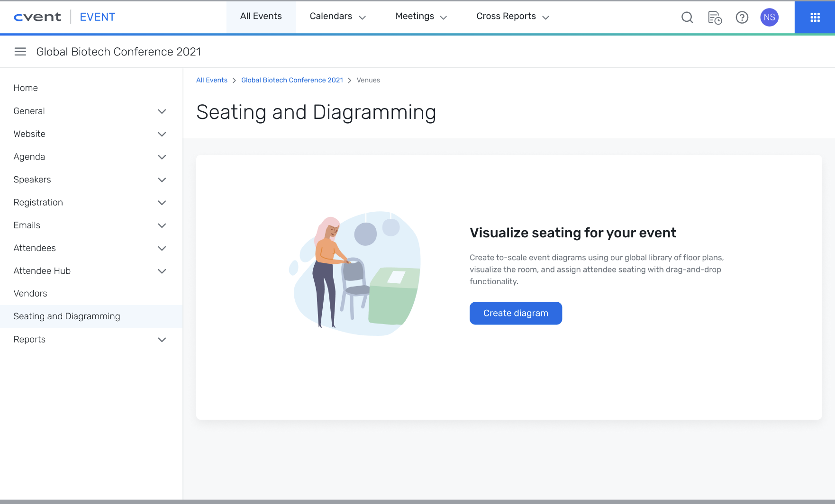Screen dimensions: 835x504
Task: Click the Venues breadcrumb text
Action: tap(368, 81)
